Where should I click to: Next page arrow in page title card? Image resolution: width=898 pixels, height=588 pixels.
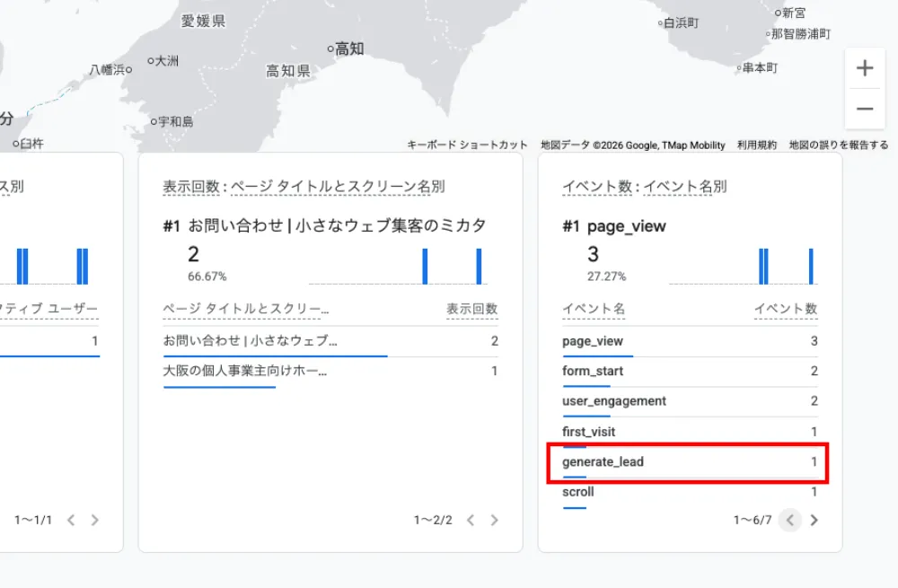click(x=494, y=520)
